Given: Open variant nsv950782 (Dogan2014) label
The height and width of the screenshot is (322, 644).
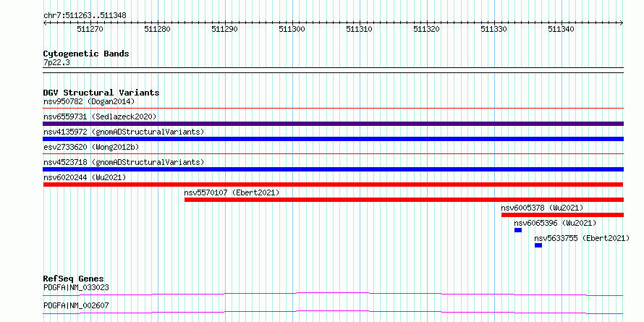Looking at the screenshot, I should tap(89, 101).
